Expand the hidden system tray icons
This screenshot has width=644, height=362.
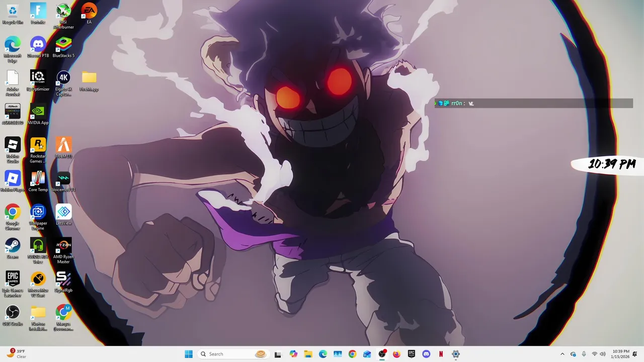[562, 354]
